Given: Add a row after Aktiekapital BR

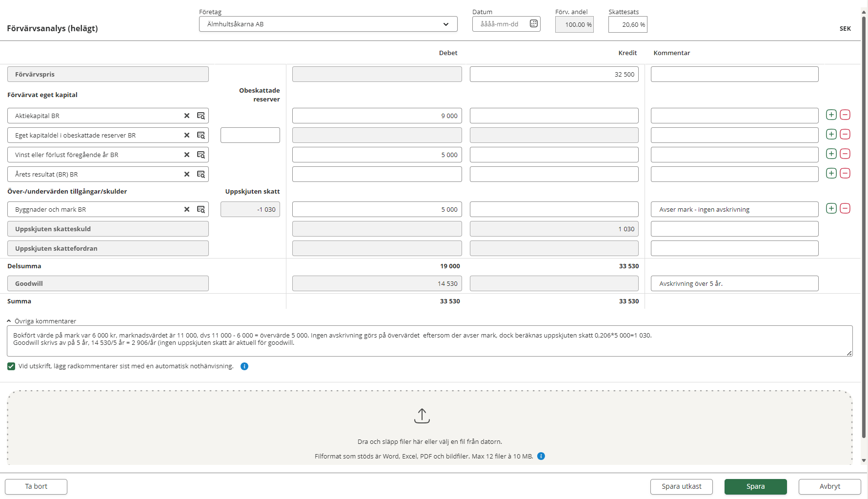Looking at the screenshot, I should 831,115.
